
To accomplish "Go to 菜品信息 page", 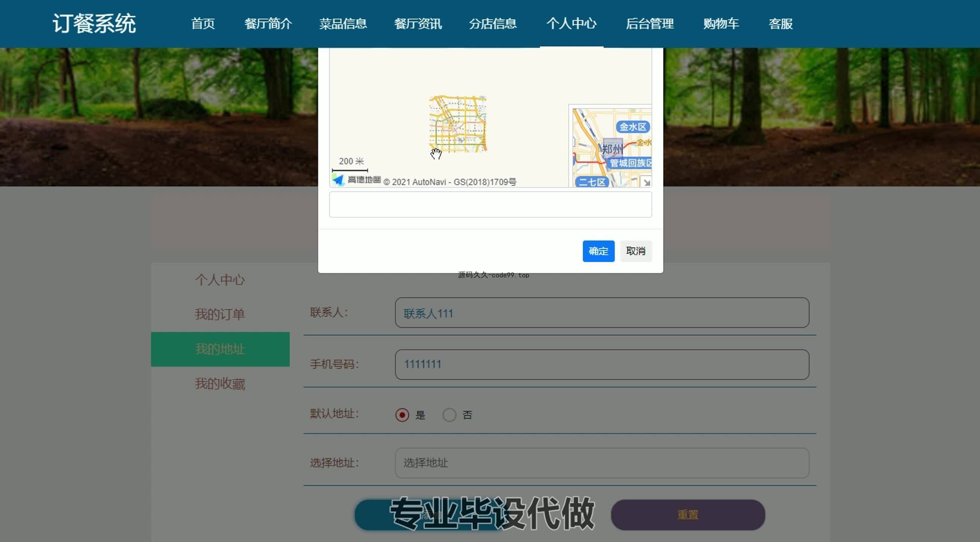I will coord(343,24).
